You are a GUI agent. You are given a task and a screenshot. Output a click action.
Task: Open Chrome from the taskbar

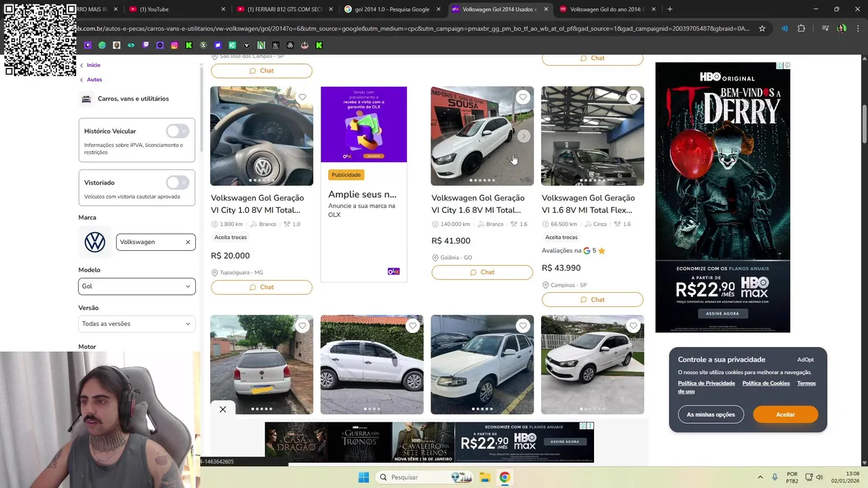pos(505,477)
